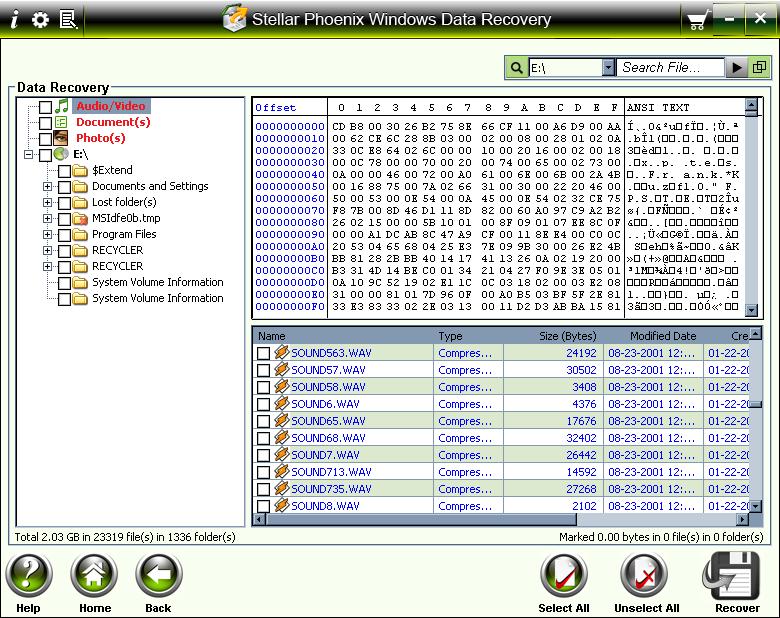Click the Select All icon

(x=563, y=576)
